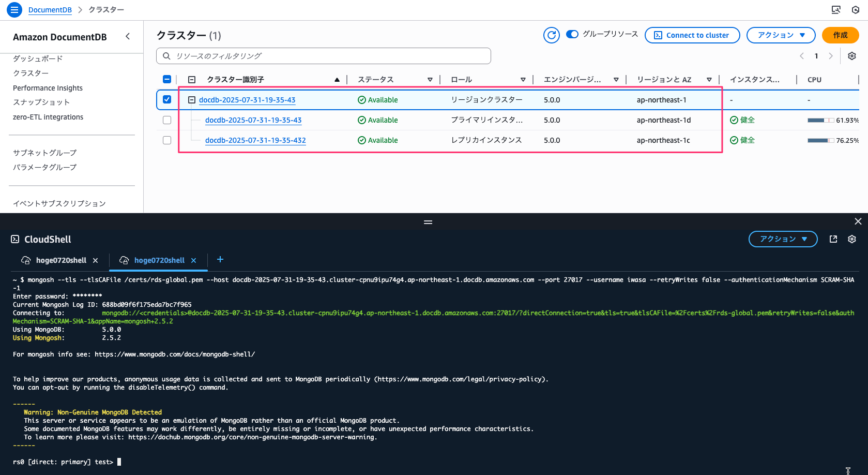The width and height of the screenshot is (868, 475).
Task: Open zero-ETL integrations in sidebar
Action: (x=48, y=117)
